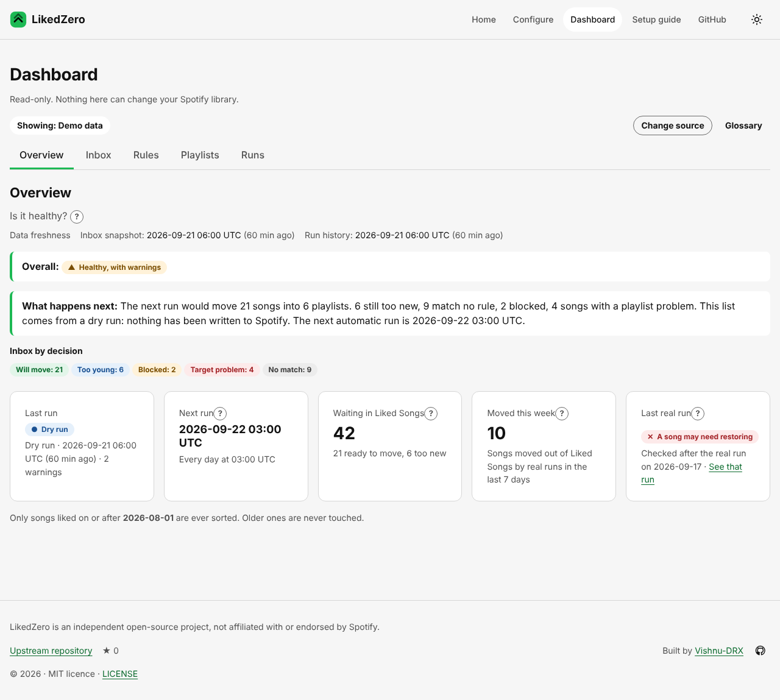The image size is (780, 700).
Task: Open the Setup guide page
Action: [x=656, y=19]
